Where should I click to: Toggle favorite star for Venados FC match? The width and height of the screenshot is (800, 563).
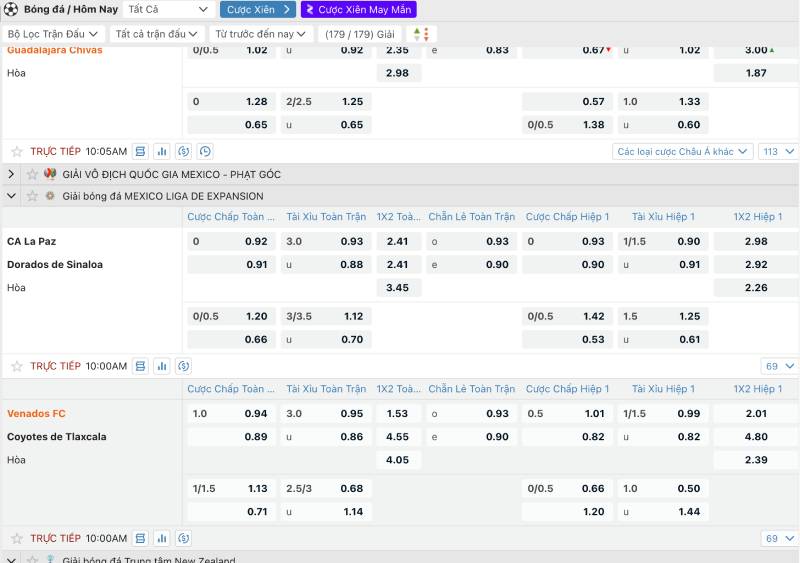[x=17, y=539]
